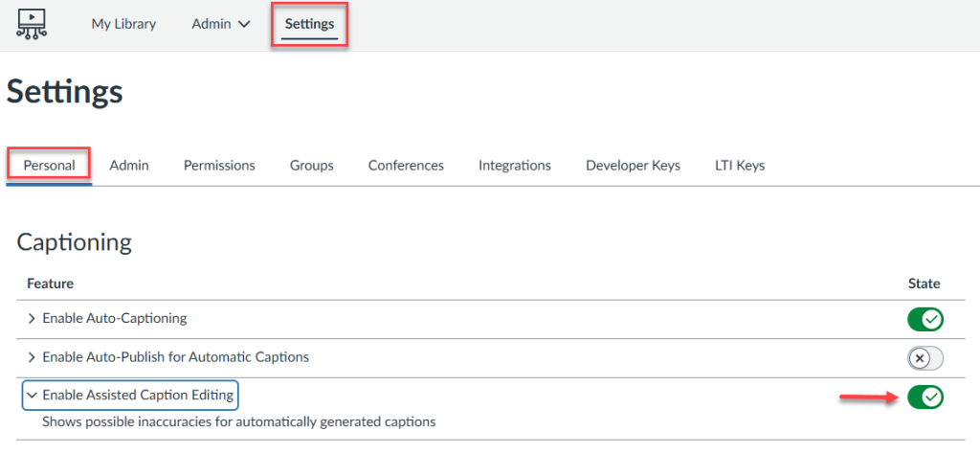View the Integrations tab
980x454 pixels.
[x=515, y=165]
